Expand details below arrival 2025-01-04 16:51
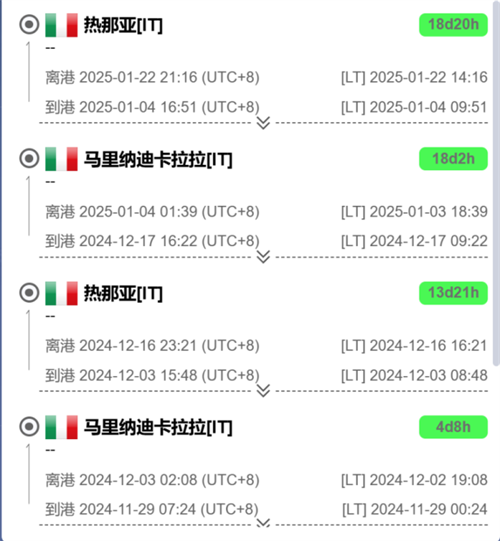The height and width of the screenshot is (541, 500). point(263,123)
